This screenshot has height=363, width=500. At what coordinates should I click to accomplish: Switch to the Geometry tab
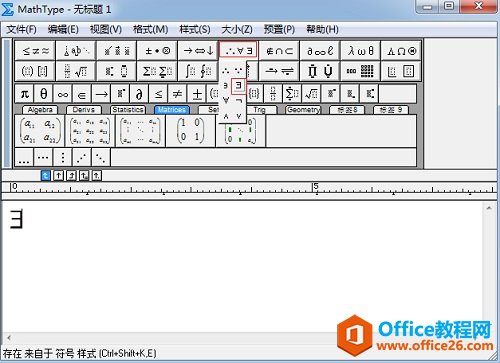[303, 110]
